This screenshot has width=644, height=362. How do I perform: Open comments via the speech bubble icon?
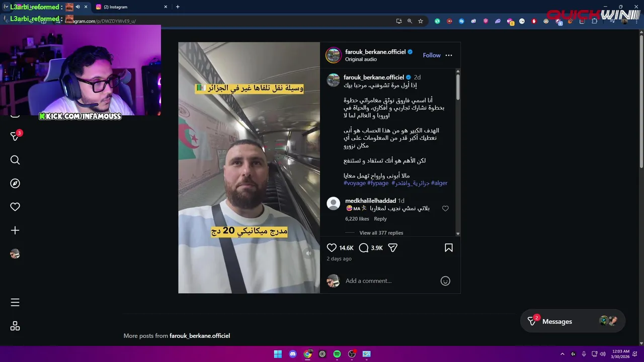364,248
